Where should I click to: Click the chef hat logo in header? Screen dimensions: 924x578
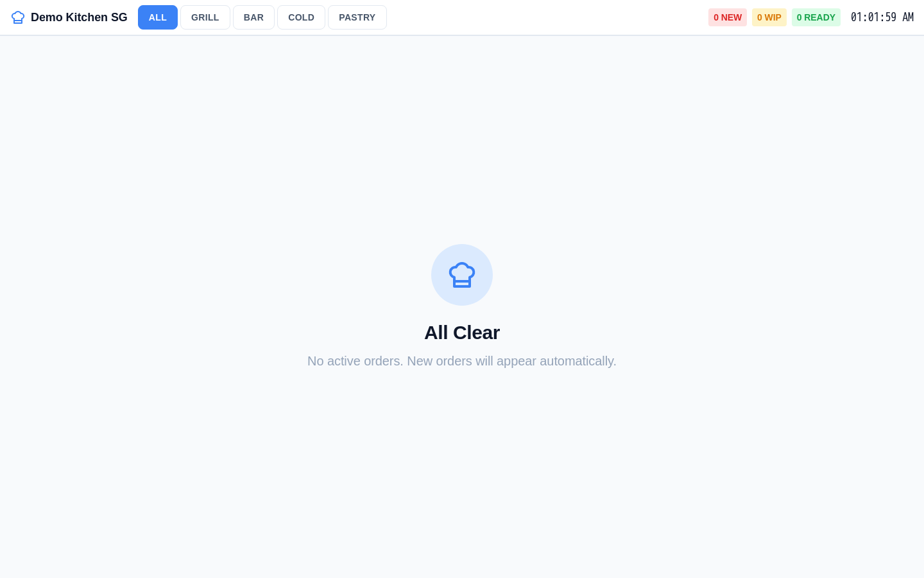click(x=18, y=17)
